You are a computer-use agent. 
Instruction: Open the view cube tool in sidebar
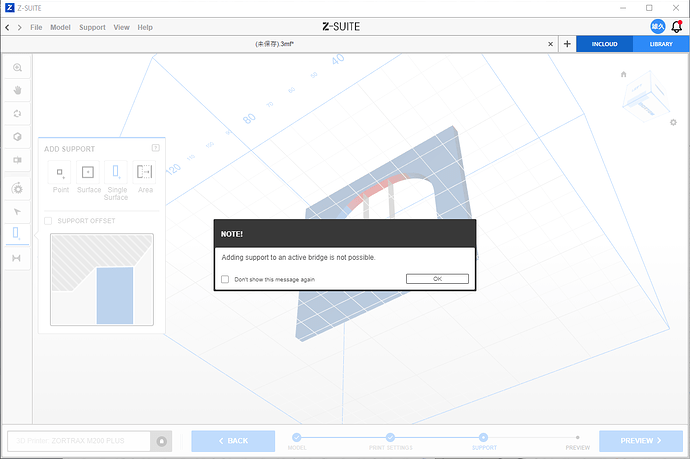click(x=17, y=136)
